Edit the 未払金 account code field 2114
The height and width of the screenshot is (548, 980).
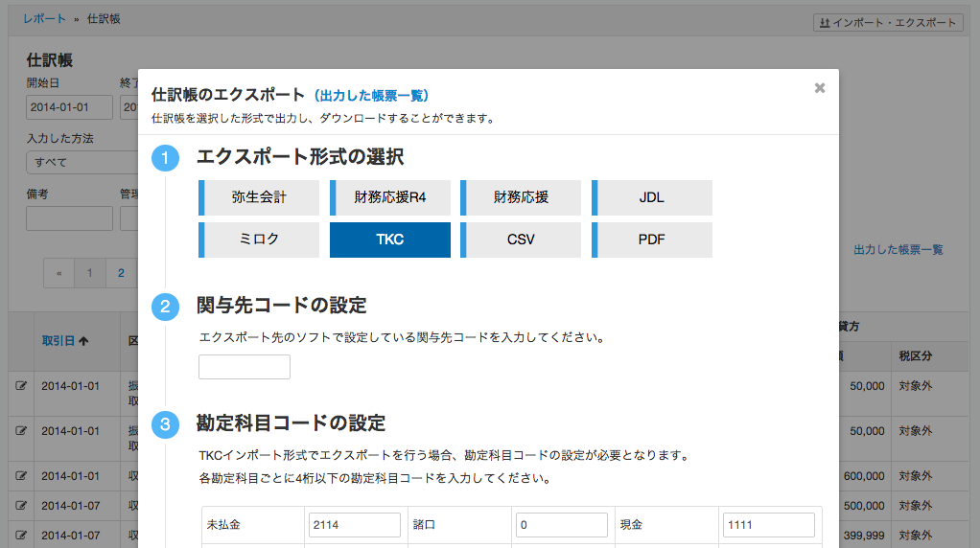point(355,525)
